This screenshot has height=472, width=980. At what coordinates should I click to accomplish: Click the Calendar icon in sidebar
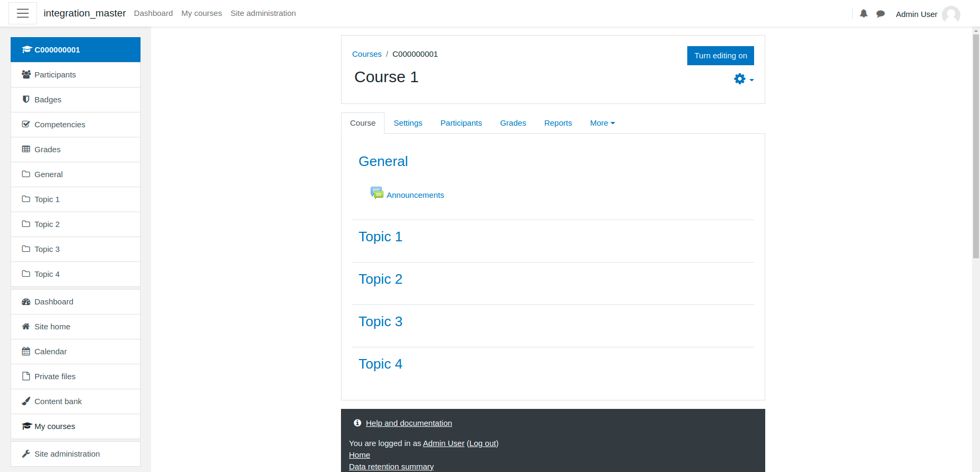click(26, 351)
